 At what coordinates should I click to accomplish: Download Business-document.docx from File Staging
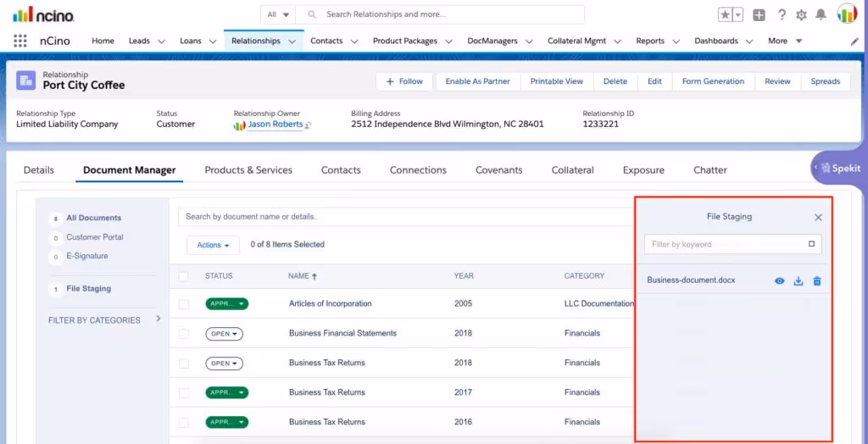pos(798,280)
